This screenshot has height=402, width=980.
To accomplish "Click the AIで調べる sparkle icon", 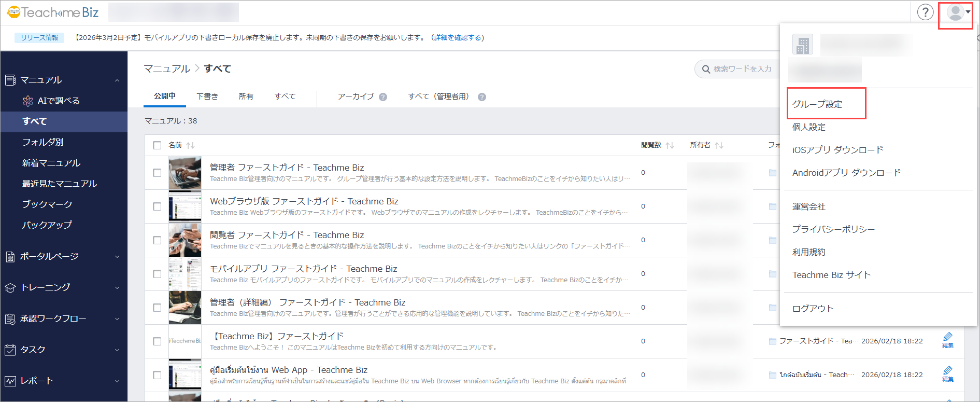I will point(28,101).
